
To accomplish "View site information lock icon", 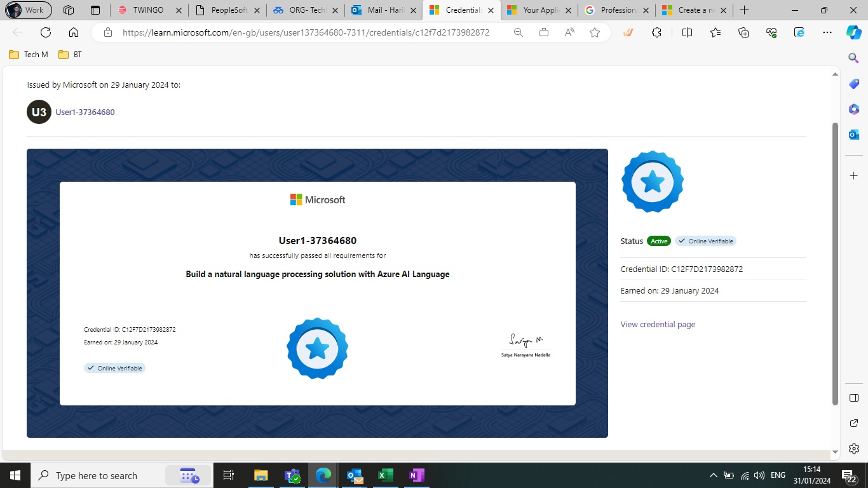I will [107, 32].
